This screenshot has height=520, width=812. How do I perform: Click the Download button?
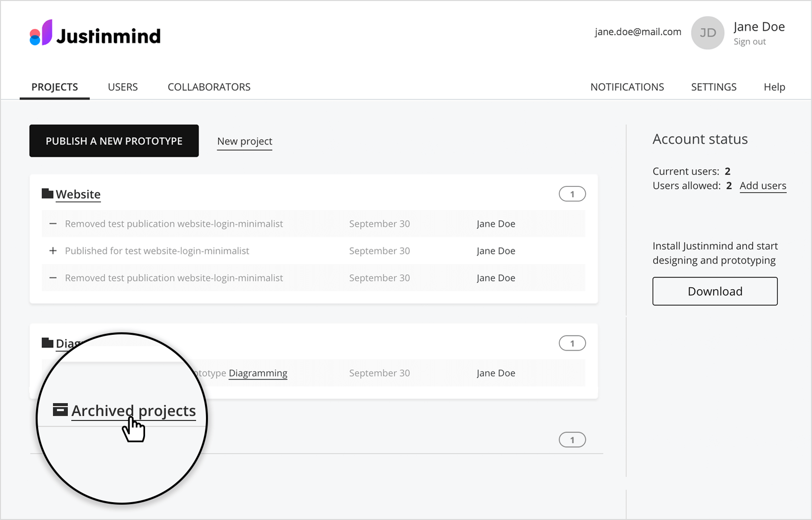click(715, 291)
